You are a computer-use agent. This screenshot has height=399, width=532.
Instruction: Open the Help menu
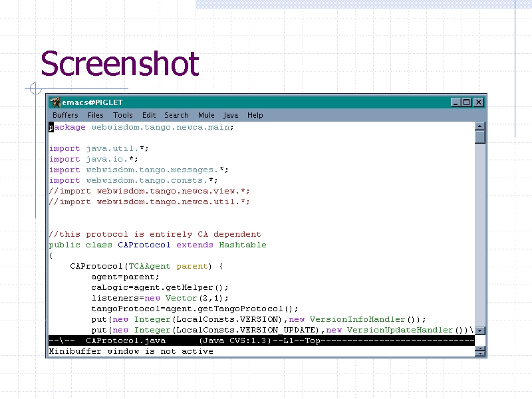coord(255,115)
